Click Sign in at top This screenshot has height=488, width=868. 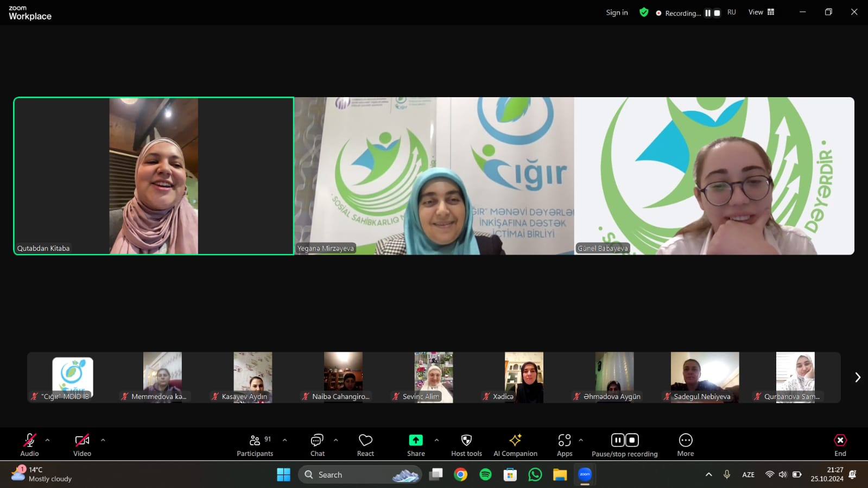pos(617,12)
